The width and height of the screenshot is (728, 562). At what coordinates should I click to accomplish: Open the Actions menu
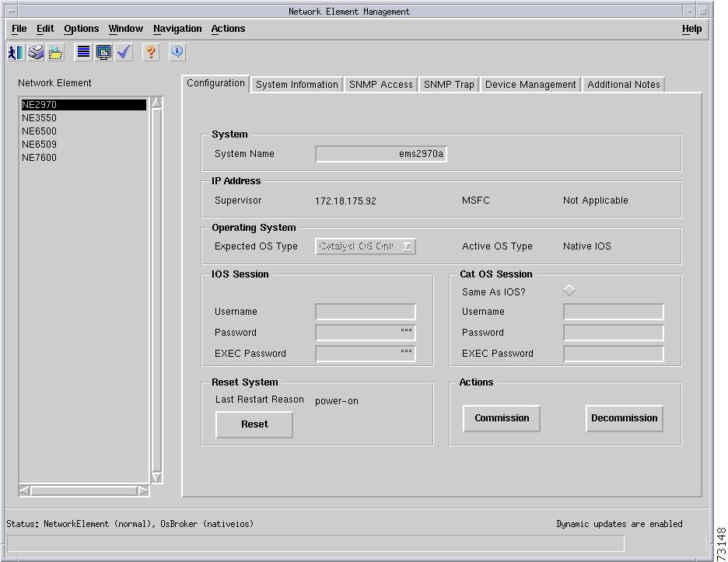pos(228,29)
